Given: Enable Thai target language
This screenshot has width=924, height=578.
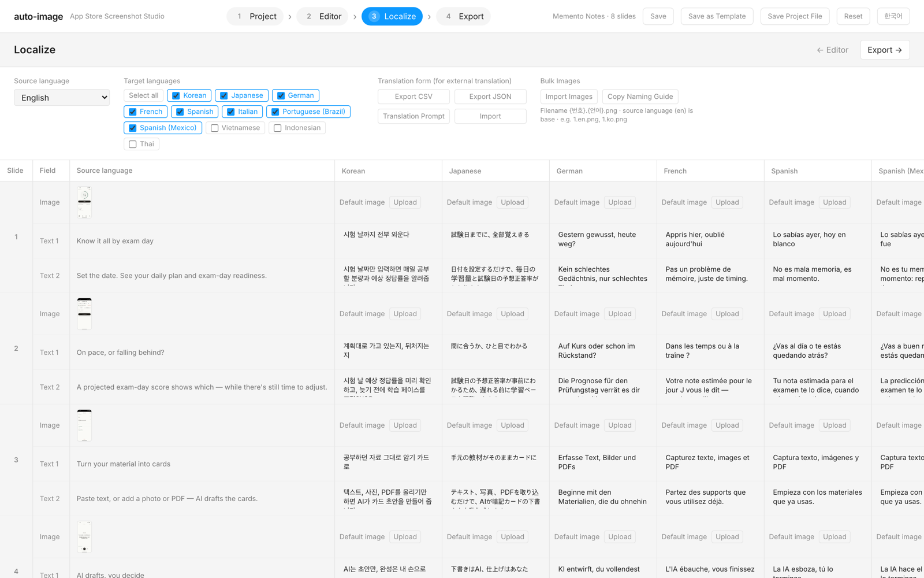Looking at the screenshot, I should pyautogui.click(x=133, y=144).
